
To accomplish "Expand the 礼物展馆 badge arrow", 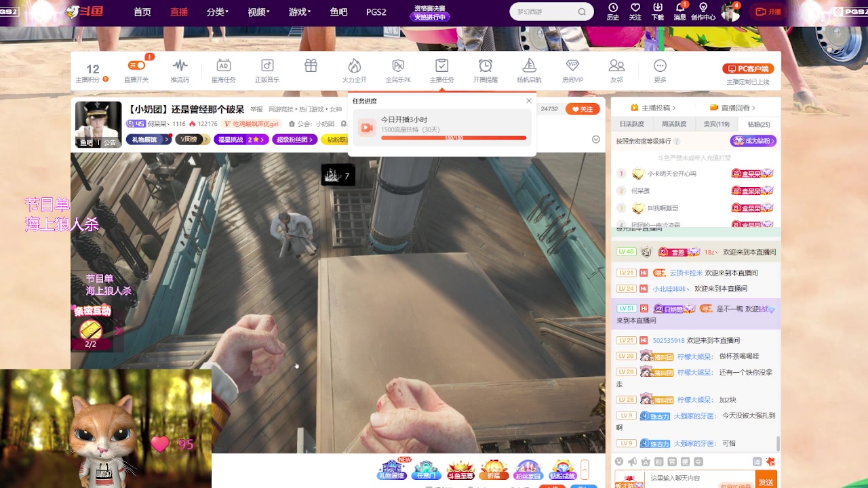I will pyautogui.click(x=166, y=140).
